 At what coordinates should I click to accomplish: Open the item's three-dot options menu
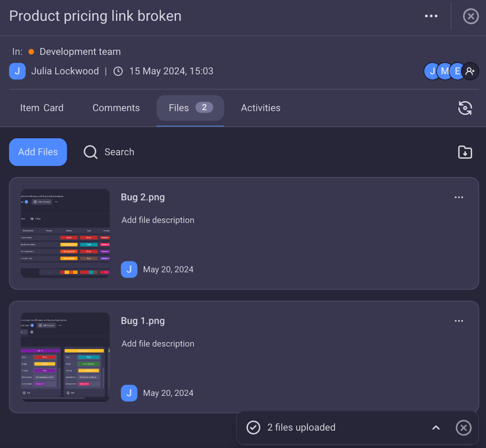431,16
